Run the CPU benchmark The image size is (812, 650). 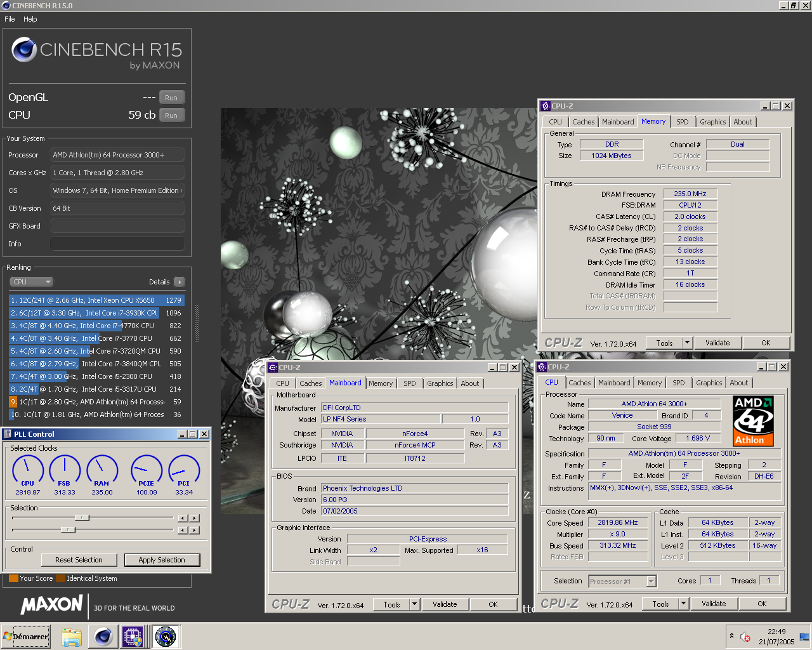(171, 116)
